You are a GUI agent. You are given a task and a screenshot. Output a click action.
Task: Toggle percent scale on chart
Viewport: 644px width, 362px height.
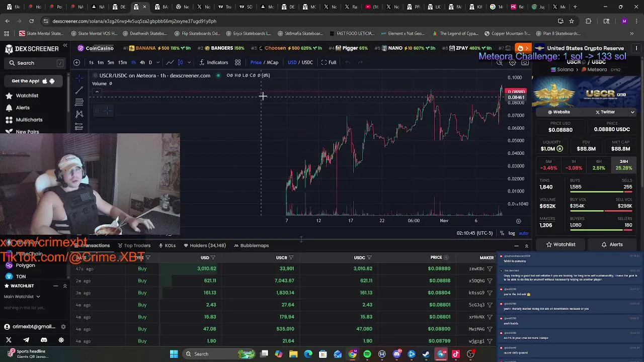coord(502,233)
